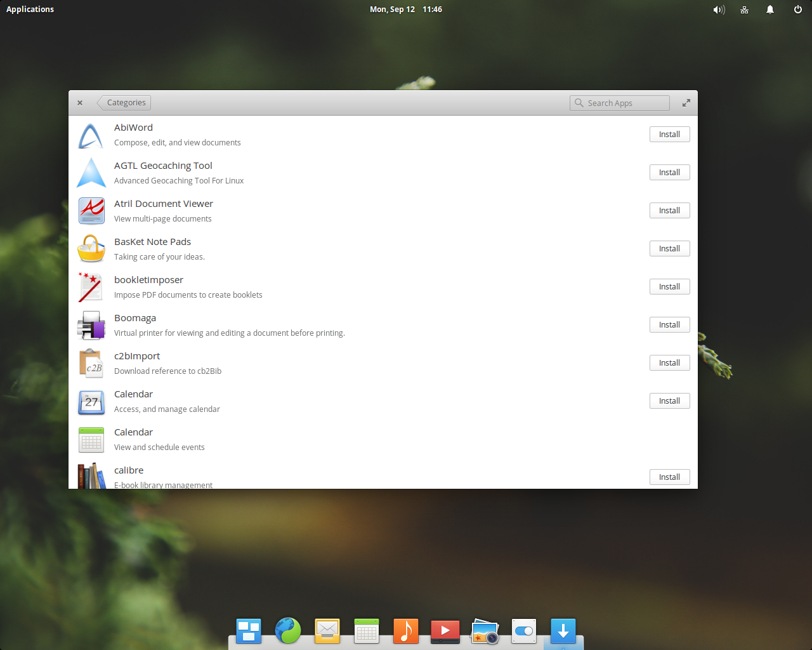Screen dimensions: 812x650
Task: Open the sound volume indicator
Action: point(719,10)
